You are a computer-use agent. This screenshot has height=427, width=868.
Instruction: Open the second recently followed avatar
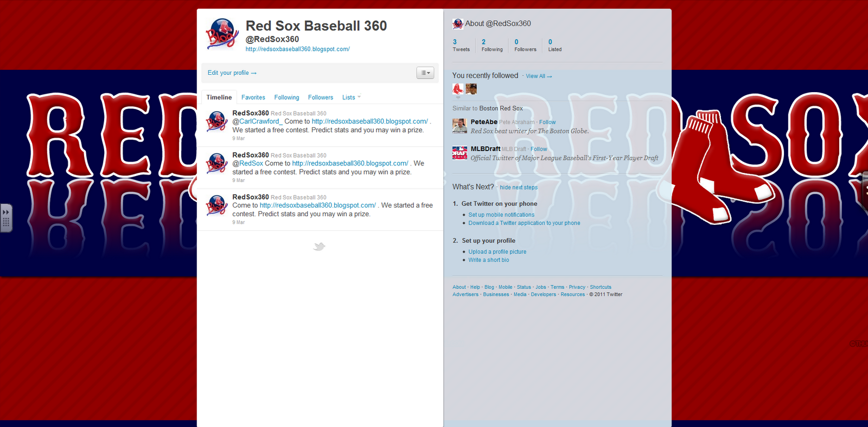pyautogui.click(x=471, y=89)
